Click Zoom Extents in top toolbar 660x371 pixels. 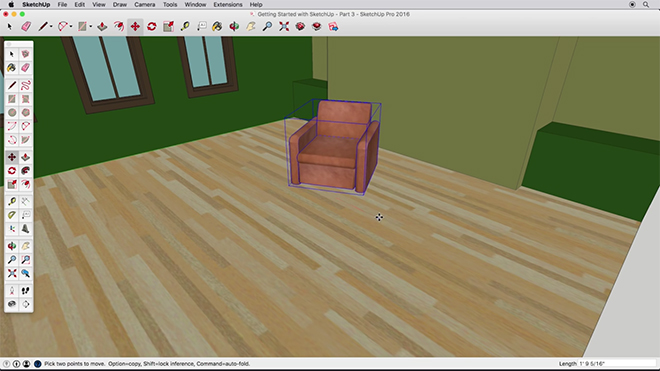(x=284, y=27)
